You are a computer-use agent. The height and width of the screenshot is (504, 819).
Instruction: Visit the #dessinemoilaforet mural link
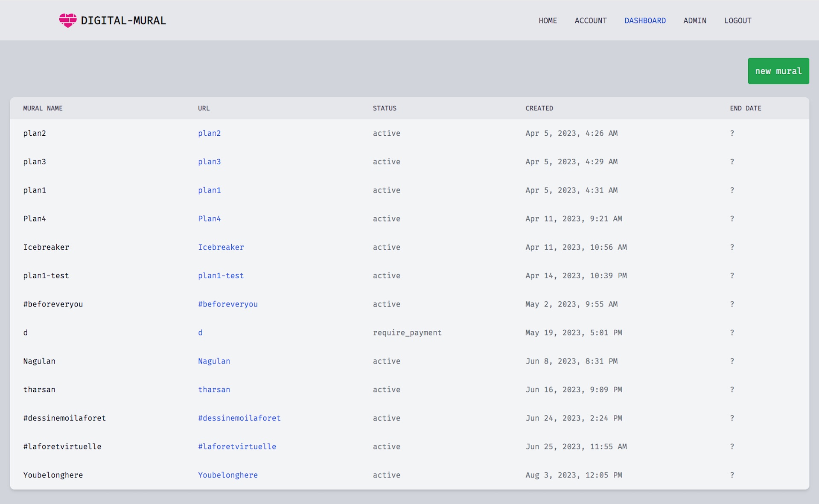pyautogui.click(x=239, y=418)
